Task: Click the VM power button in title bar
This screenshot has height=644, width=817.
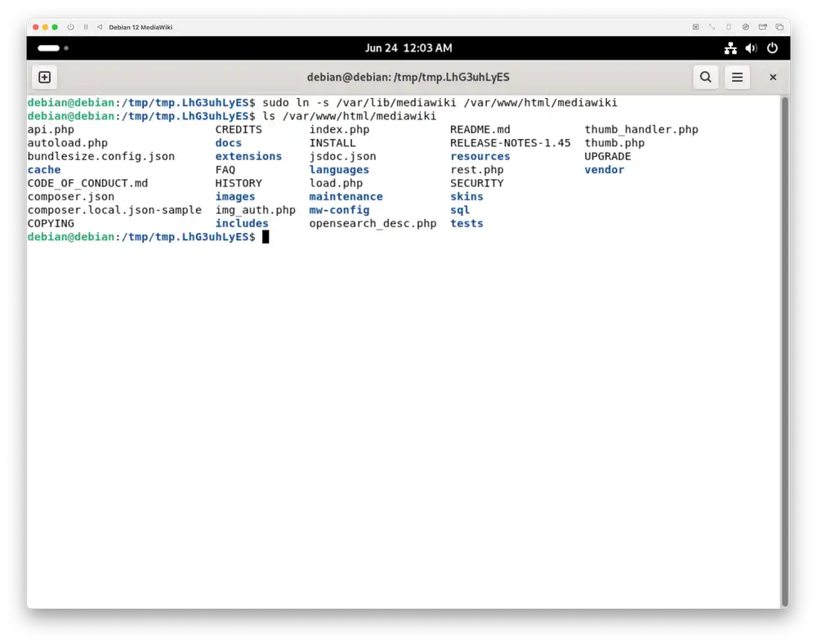Action: click(x=71, y=27)
